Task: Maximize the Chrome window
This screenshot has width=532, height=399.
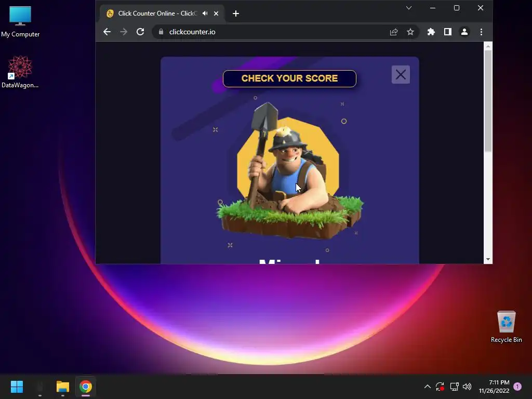Action: pos(457,8)
